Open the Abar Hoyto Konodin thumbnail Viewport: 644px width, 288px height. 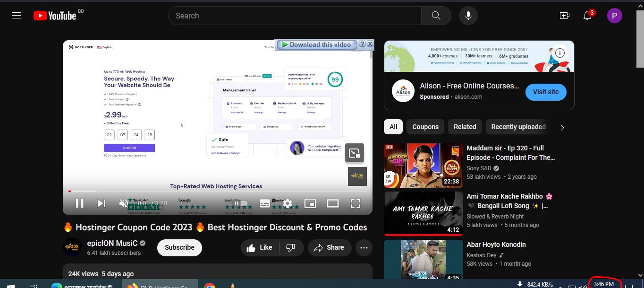pos(424,260)
